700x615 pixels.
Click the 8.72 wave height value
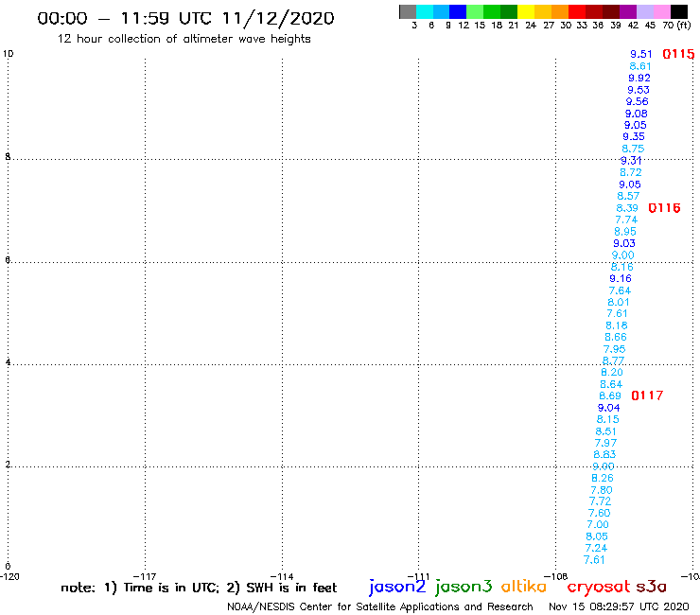pyautogui.click(x=631, y=172)
